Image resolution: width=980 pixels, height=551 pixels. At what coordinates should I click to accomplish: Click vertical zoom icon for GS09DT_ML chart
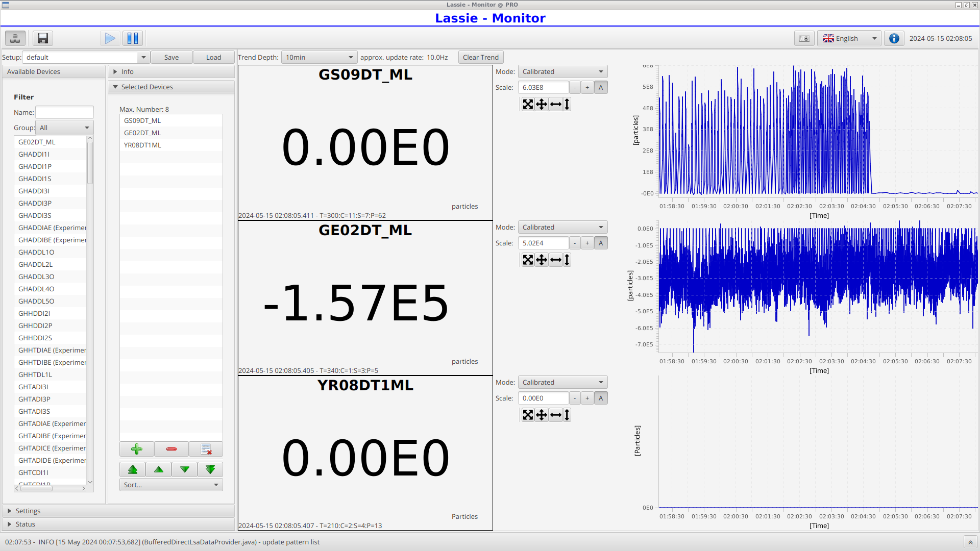point(567,104)
